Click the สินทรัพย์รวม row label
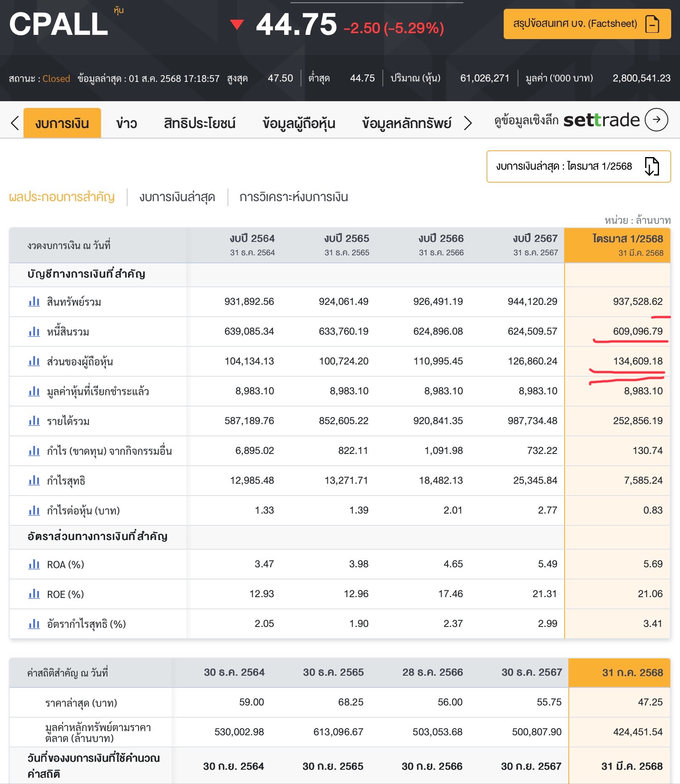 [x=74, y=302]
